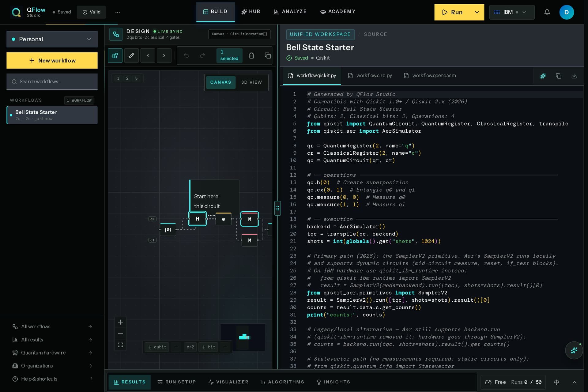Delete the selected gate with trash icon
Viewport: 588px width, 392px height.
pos(251,55)
